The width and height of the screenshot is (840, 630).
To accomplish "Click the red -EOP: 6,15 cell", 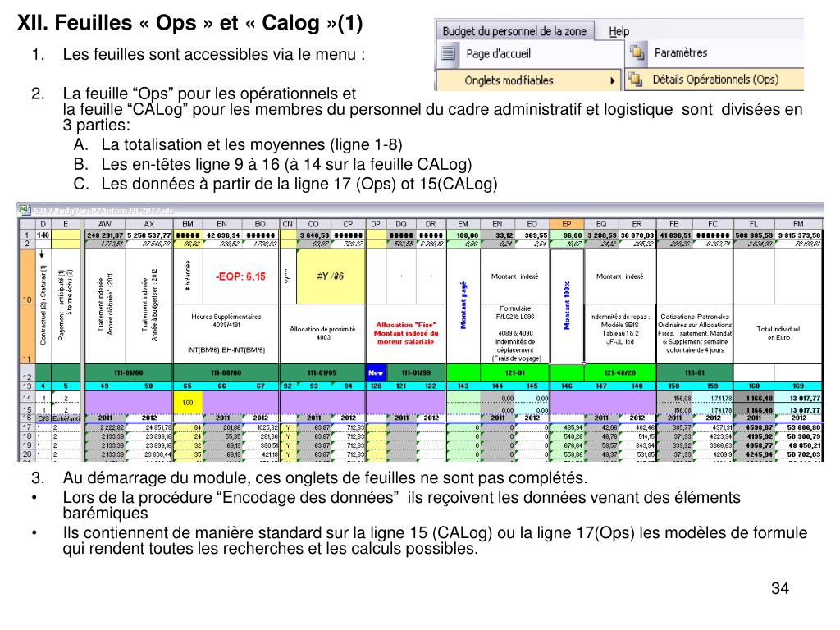I will 240,276.
